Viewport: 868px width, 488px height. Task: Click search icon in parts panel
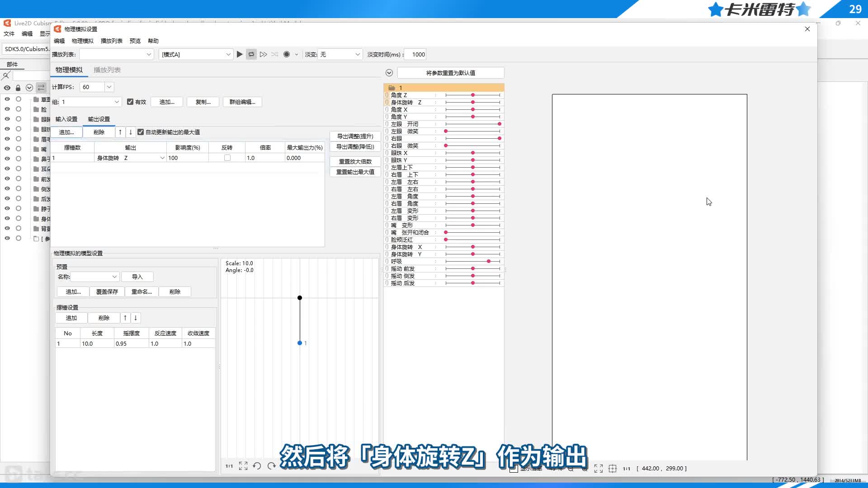[x=6, y=75]
